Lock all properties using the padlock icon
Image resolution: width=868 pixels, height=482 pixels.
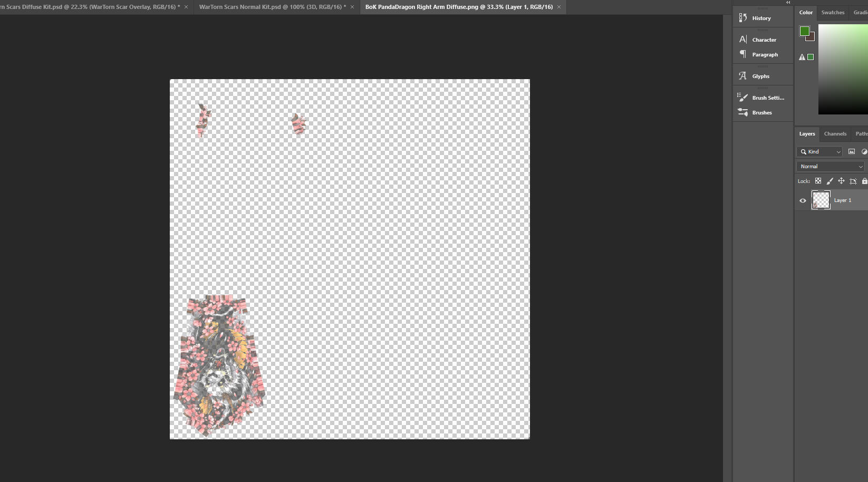[x=865, y=181]
